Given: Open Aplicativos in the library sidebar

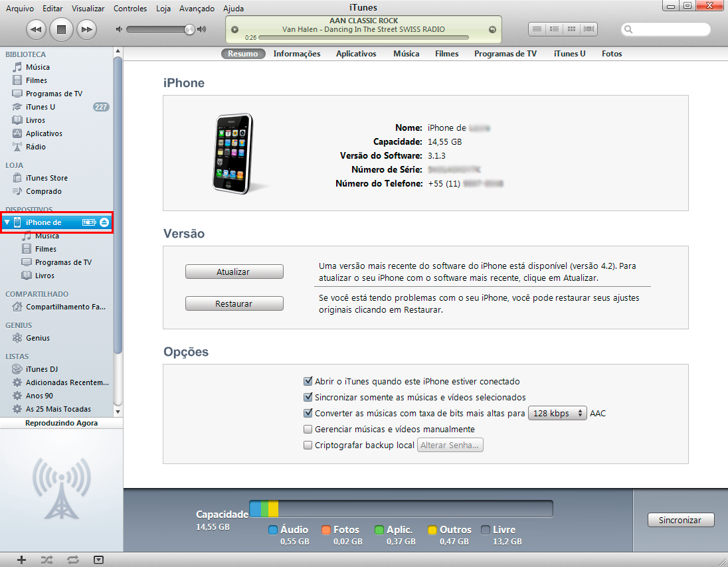Looking at the screenshot, I should tap(56, 133).
